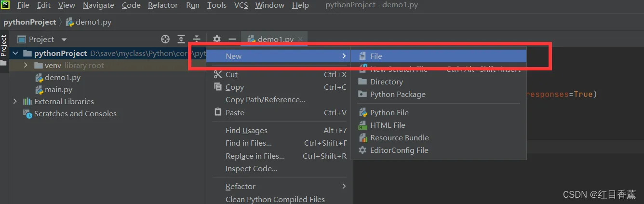Viewport: 644px width, 204px height.
Task: Click the locate opened file crosshair icon
Action: [x=165, y=39]
